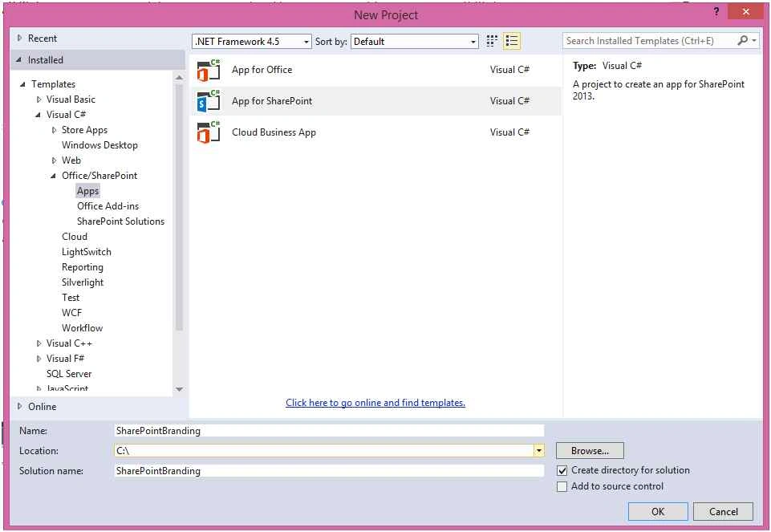
Task: Toggle Create directory for solution checkbox
Action: pos(562,470)
